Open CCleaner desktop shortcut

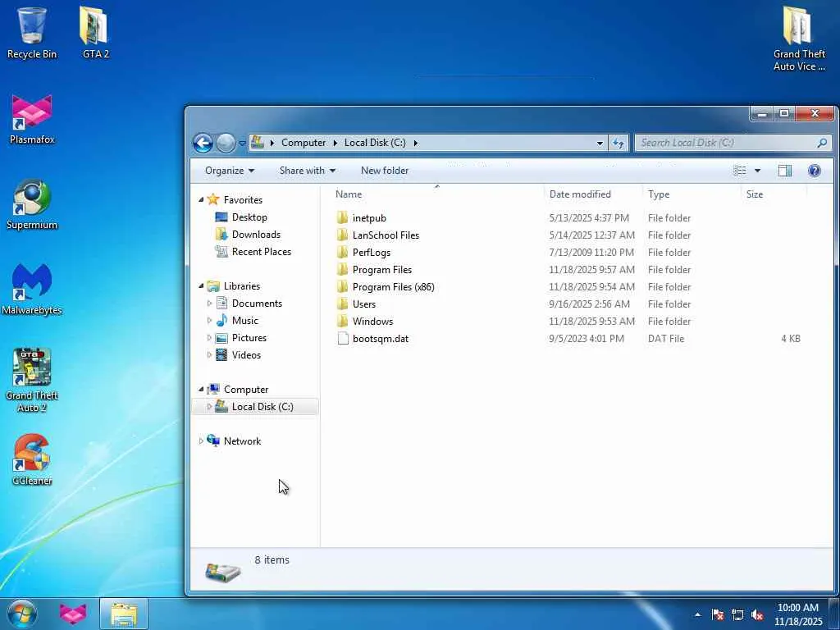(32, 459)
